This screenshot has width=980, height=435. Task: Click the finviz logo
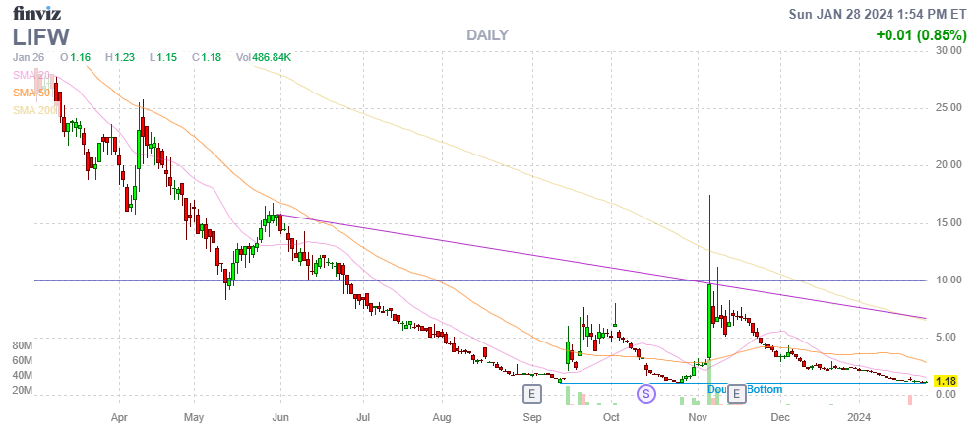pyautogui.click(x=36, y=13)
